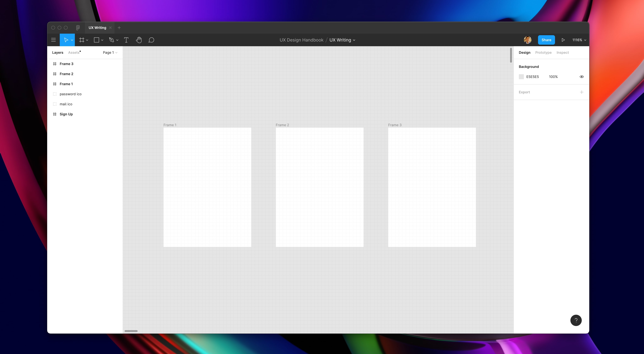Open the zoom level dropdown
This screenshot has width=644, height=354.
579,40
